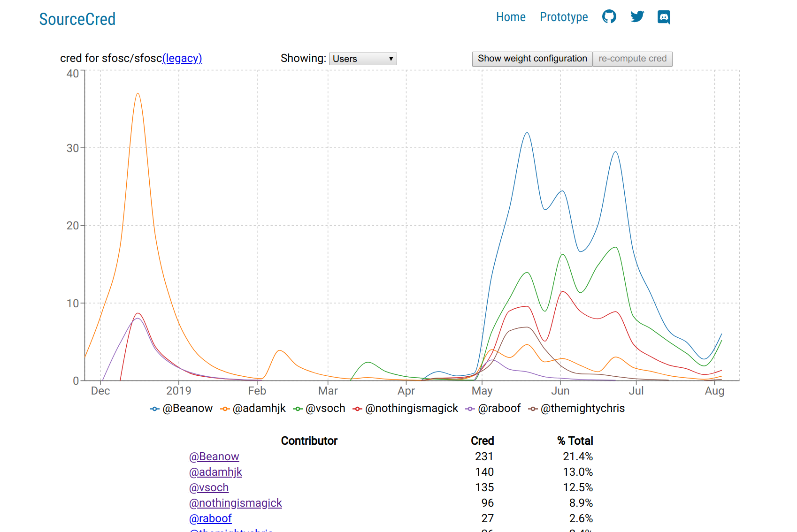Image resolution: width=797 pixels, height=532 pixels.
Task: Click the 10 y-axis label
Action: click(73, 304)
